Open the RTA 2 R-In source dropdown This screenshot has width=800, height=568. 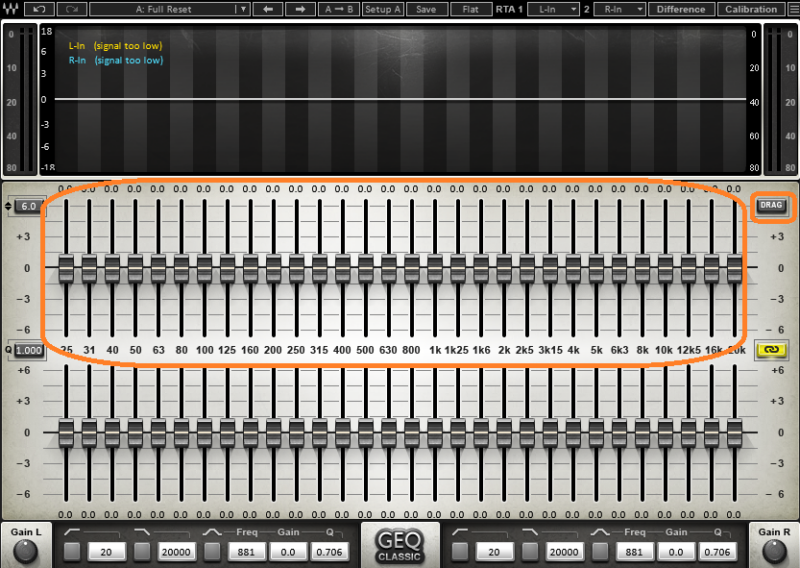click(620, 9)
